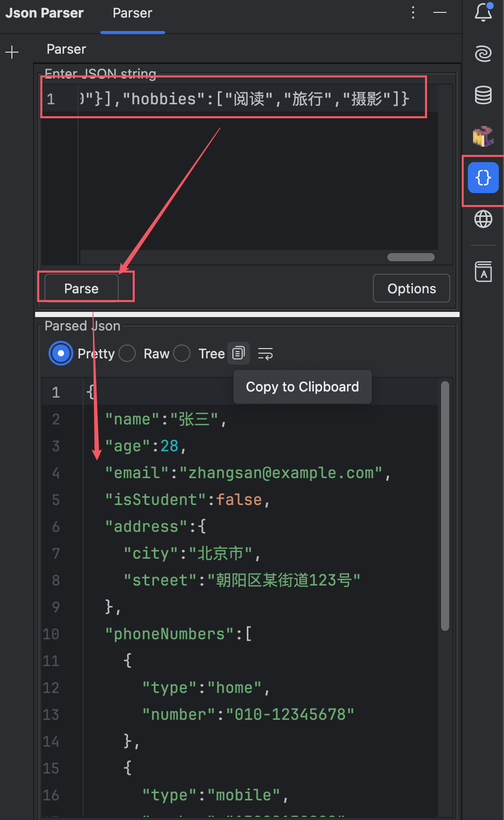Click the "name":"张三" line
This screenshot has height=820, width=504.
(166, 419)
